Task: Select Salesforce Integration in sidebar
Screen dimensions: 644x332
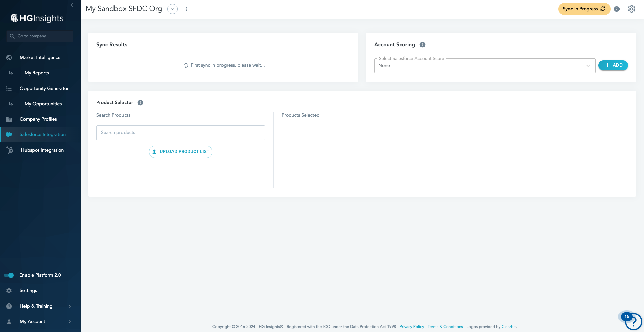Action: [43, 134]
